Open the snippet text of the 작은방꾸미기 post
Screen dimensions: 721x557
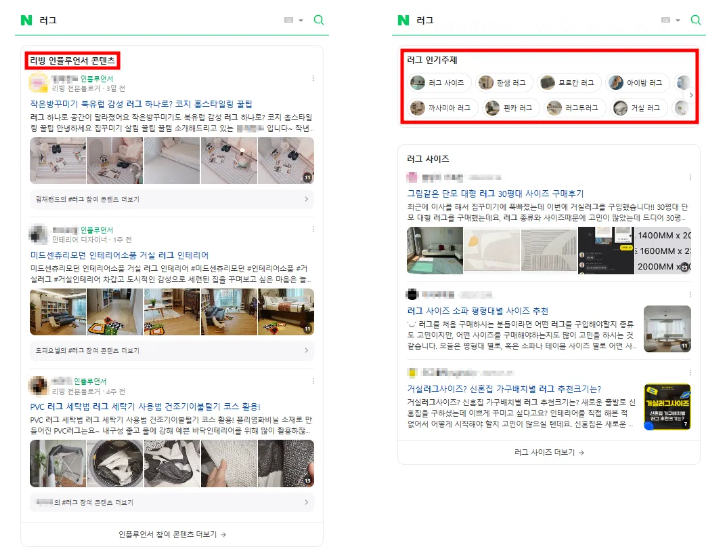coord(172,123)
